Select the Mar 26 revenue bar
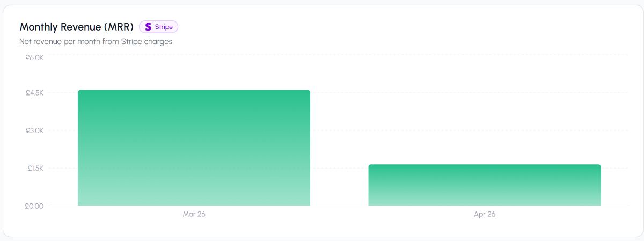The width and height of the screenshot is (644, 241). [194, 148]
